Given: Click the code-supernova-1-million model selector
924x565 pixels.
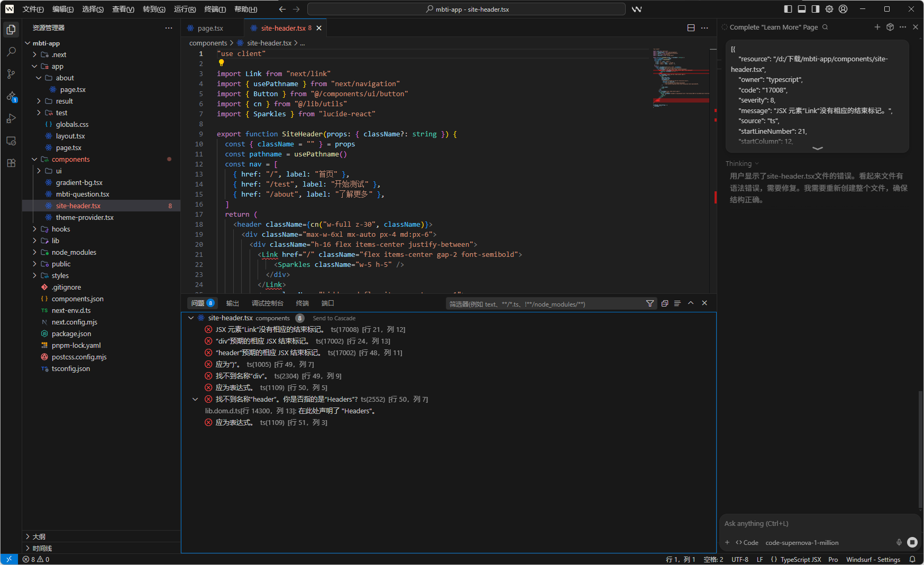Looking at the screenshot, I should (802, 543).
